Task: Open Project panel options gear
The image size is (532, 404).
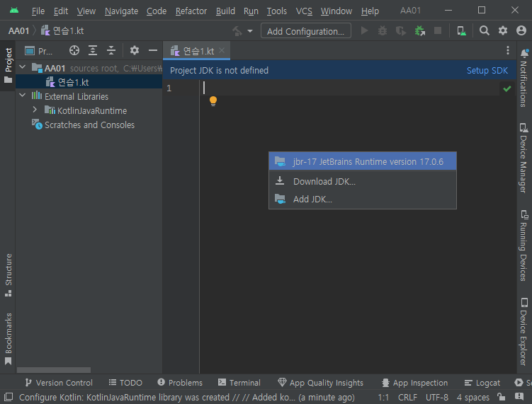Action: point(135,50)
